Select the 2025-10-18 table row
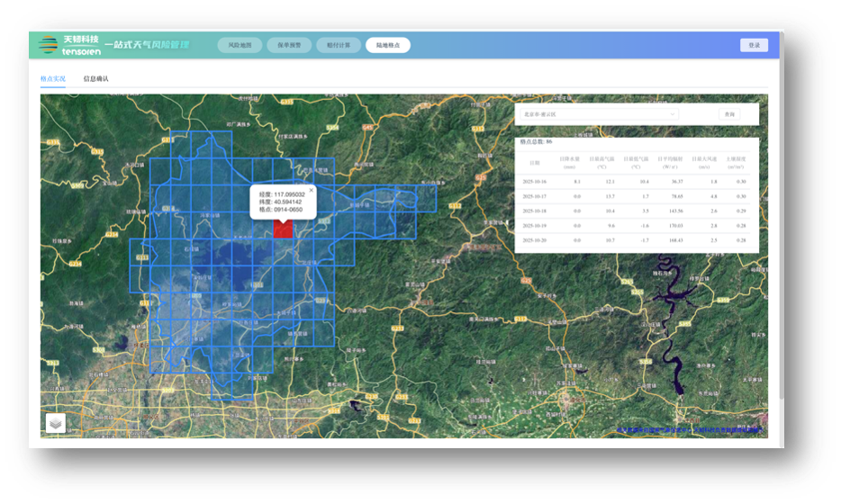Viewport: 841px width, 504px height. [x=636, y=211]
